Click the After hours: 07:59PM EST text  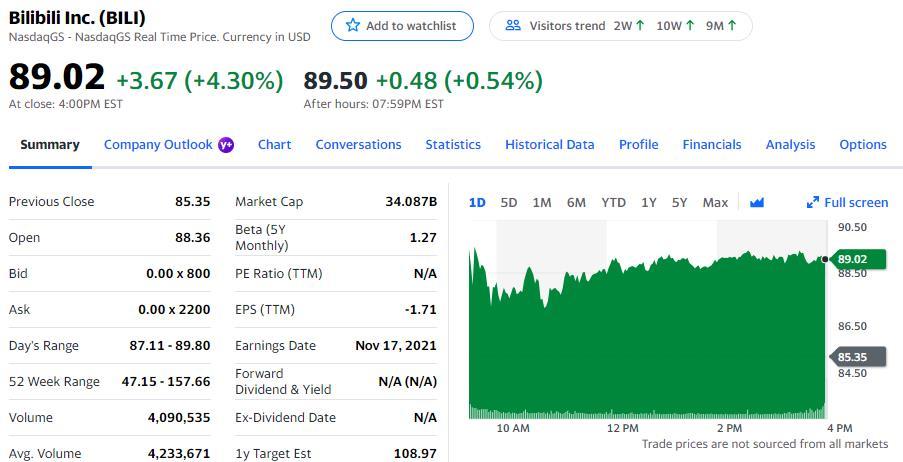pyautogui.click(x=374, y=104)
